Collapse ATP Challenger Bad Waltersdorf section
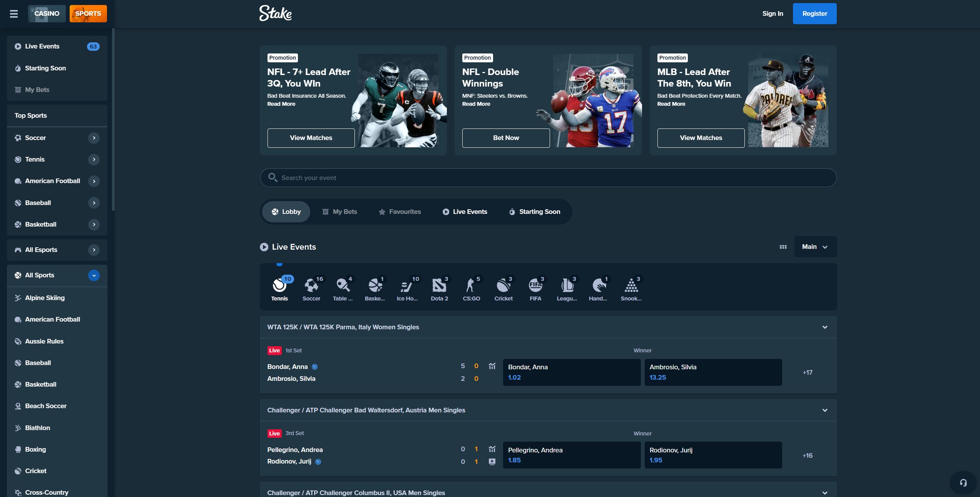This screenshot has width=980, height=497. (825, 410)
